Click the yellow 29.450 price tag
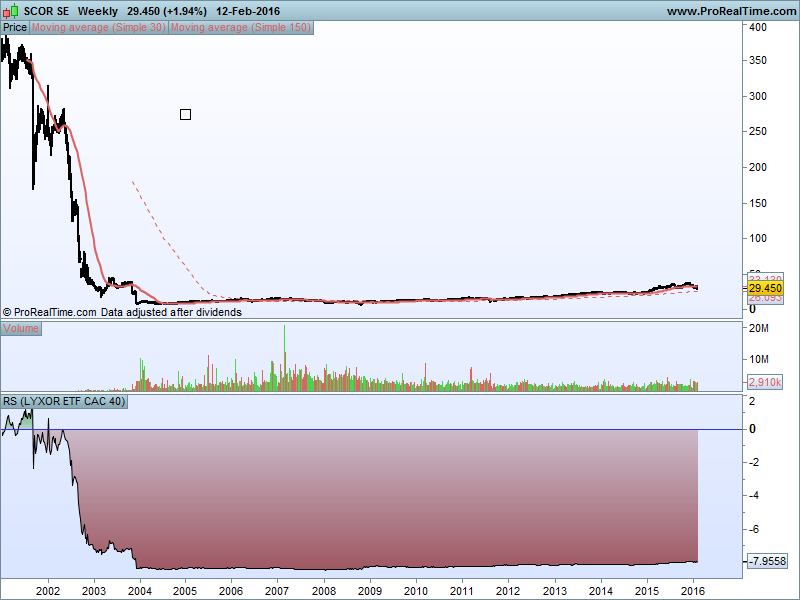The width and height of the screenshot is (800, 600). (x=765, y=288)
